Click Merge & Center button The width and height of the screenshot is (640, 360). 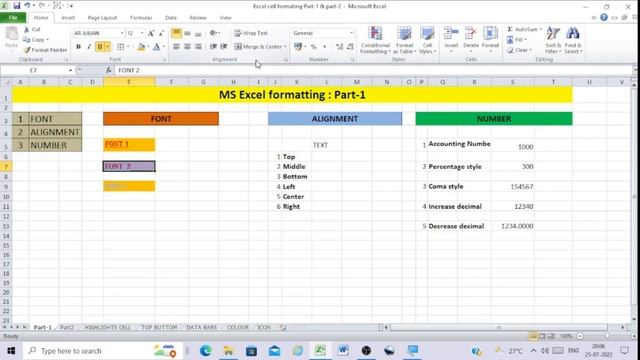pos(258,47)
